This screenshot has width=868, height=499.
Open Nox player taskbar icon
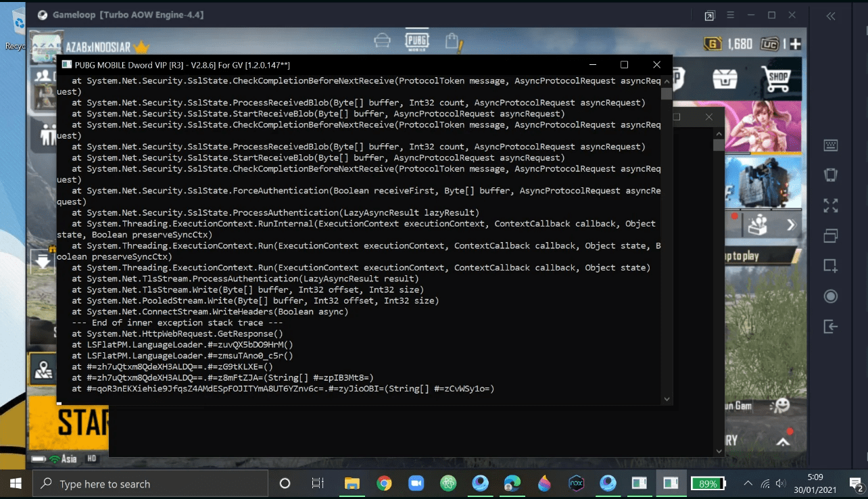click(576, 483)
